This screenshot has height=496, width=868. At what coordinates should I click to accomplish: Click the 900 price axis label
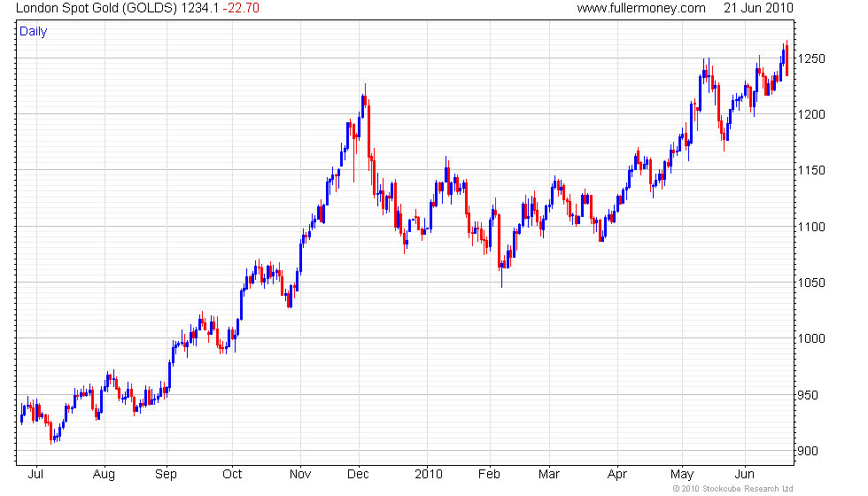[808, 451]
